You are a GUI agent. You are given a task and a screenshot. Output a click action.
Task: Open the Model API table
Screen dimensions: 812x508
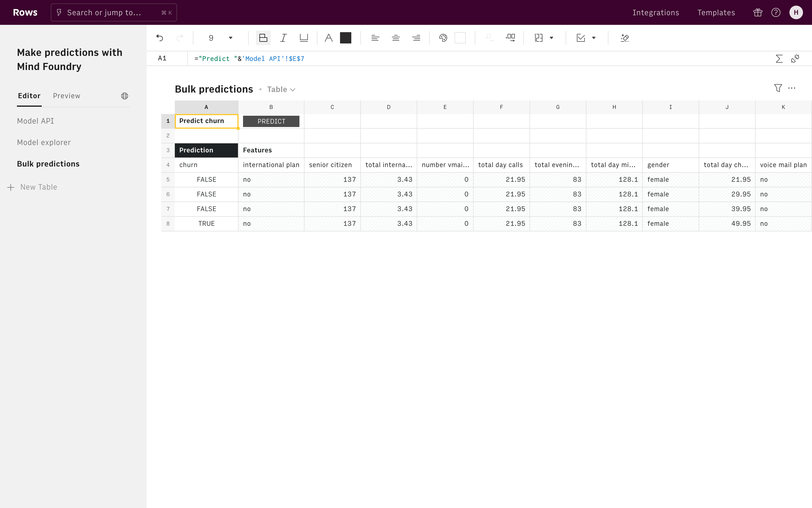pyautogui.click(x=36, y=121)
